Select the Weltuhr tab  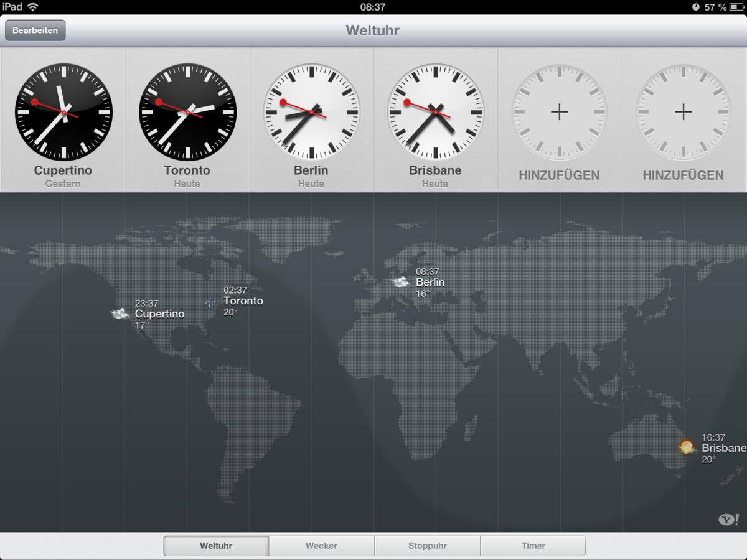pyautogui.click(x=216, y=546)
